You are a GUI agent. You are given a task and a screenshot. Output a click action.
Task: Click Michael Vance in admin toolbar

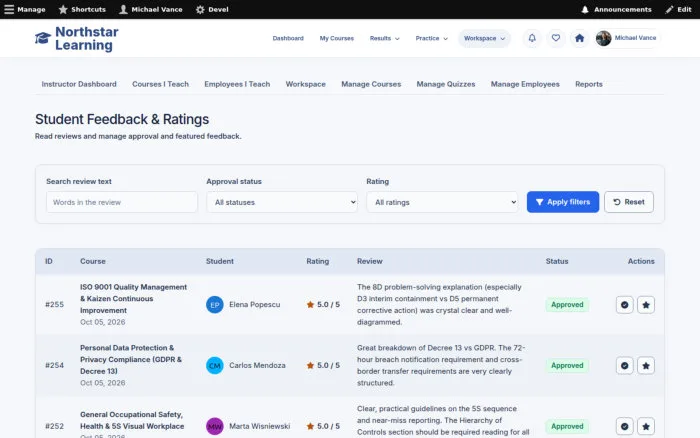point(151,9)
